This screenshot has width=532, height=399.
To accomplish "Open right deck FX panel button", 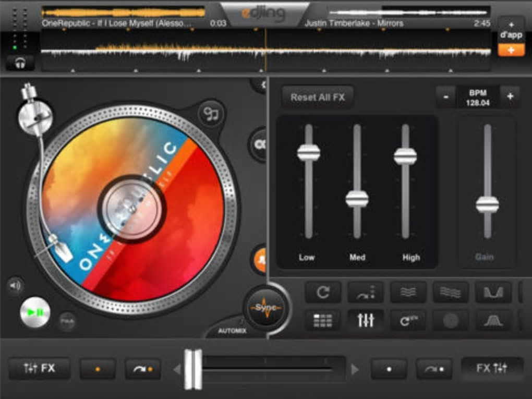I will [x=492, y=368].
